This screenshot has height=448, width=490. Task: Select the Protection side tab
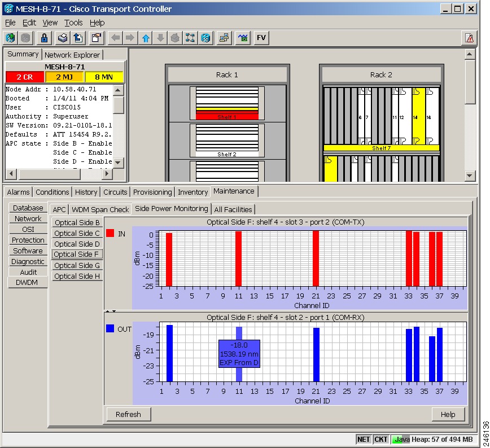point(28,240)
